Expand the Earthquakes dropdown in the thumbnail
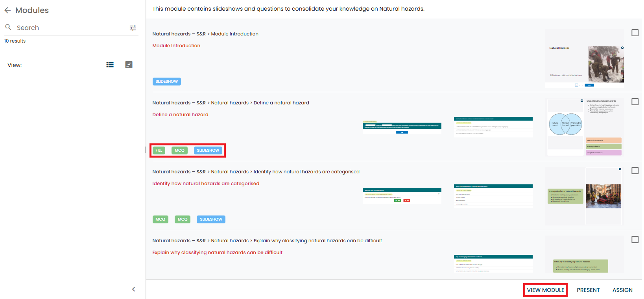This screenshot has height=299, width=644. (603, 147)
